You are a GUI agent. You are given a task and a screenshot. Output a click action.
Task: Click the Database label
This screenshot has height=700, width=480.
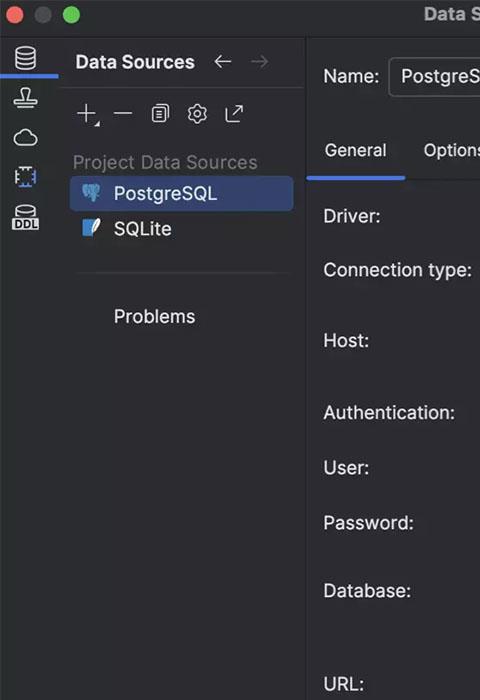(367, 591)
